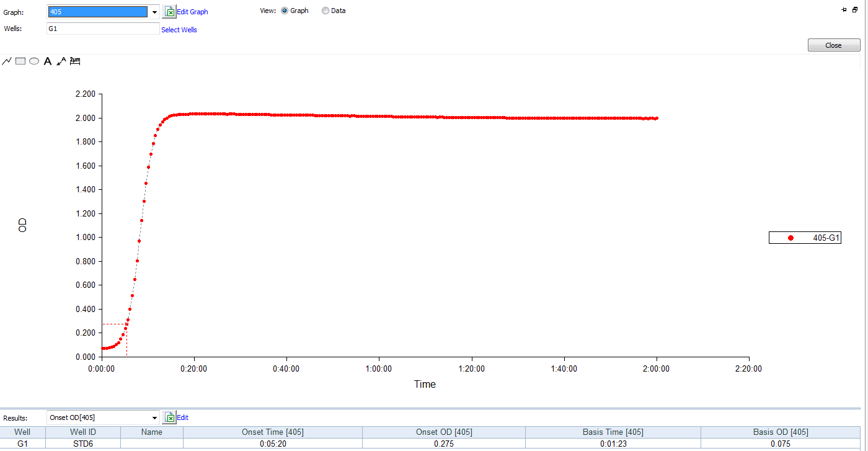Pin the graph panel with pushpin icon
This screenshot has height=451, width=868.
[x=844, y=10]
